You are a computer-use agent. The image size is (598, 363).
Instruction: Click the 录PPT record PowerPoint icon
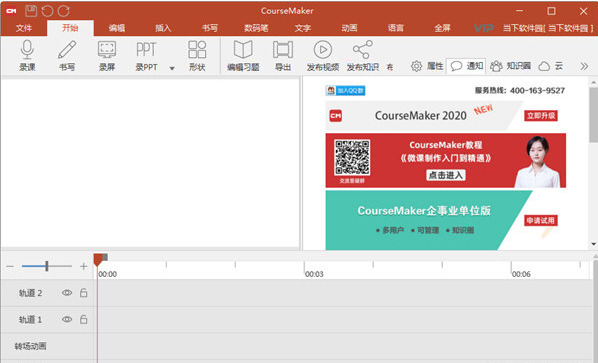click(146, 55)
